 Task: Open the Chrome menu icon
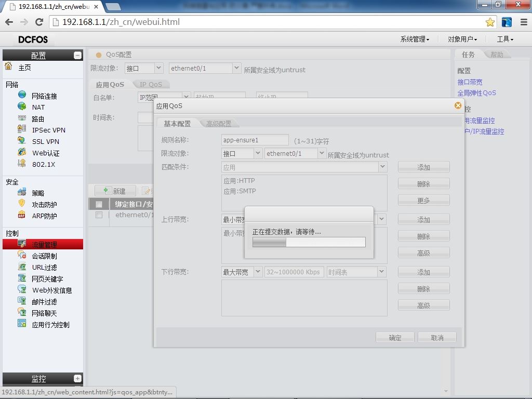(x=524, y=22)
